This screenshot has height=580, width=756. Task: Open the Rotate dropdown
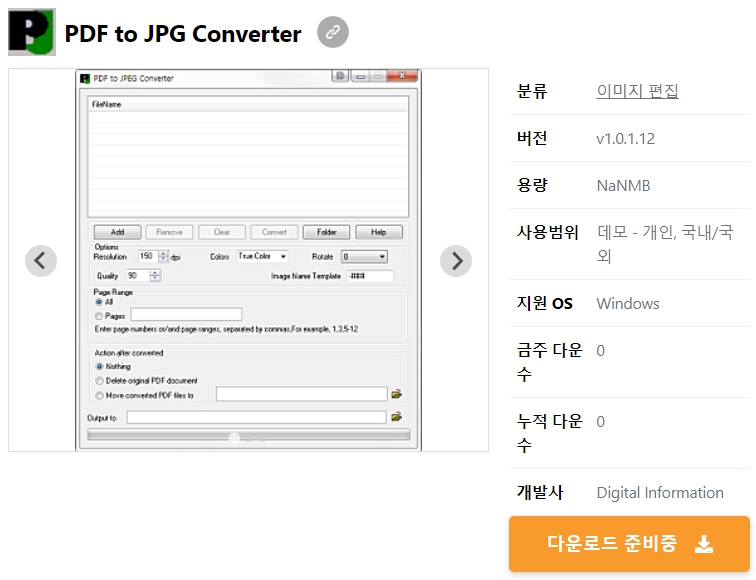(x=364, y=256)
